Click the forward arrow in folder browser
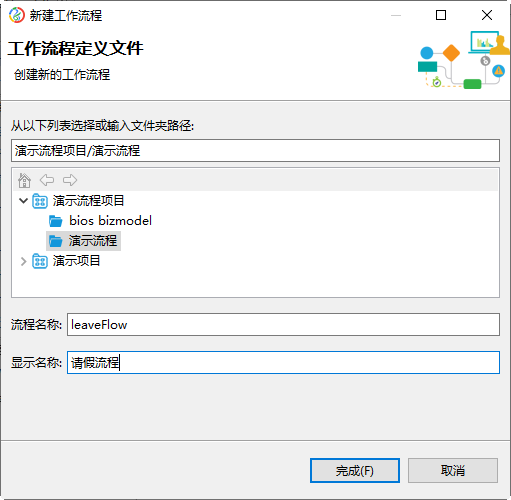Screen dimensions: 511x500 [x=70, y=180]
